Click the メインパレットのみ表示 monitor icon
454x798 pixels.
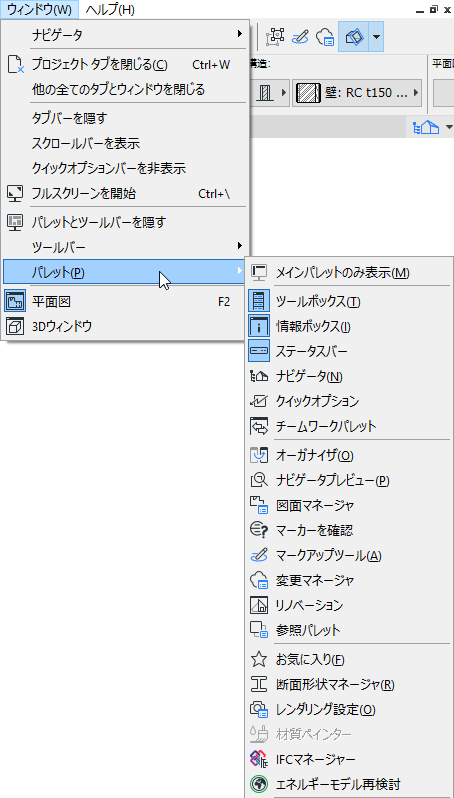click(x=259, y=272)
